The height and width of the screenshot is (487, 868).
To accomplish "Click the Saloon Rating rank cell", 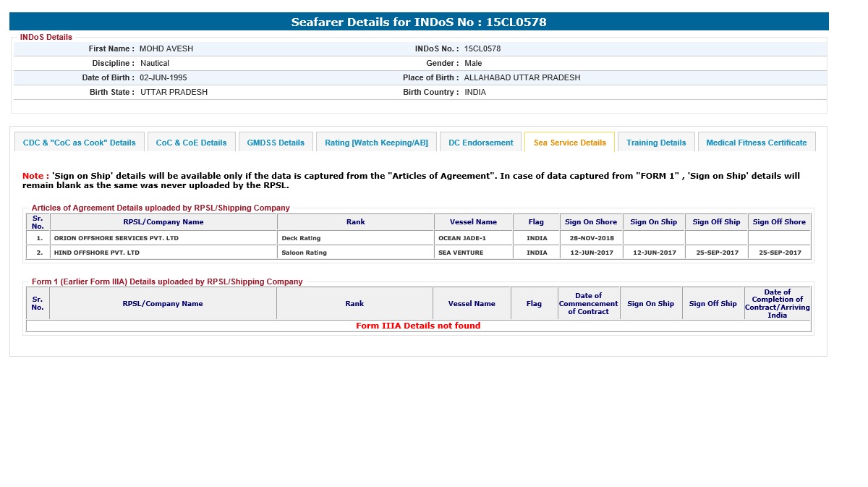I will click(304, 253).
